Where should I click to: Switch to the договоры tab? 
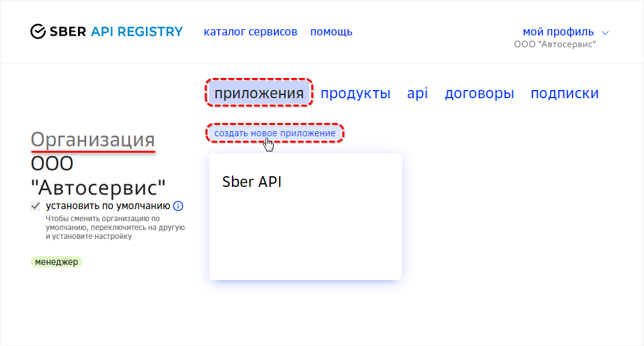(479, 93)
